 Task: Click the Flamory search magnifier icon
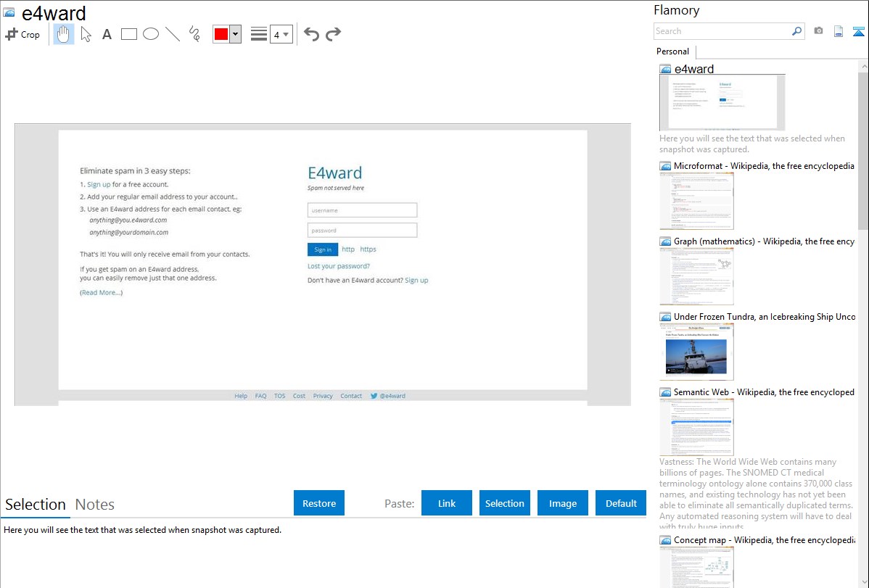tap(796, 31)
